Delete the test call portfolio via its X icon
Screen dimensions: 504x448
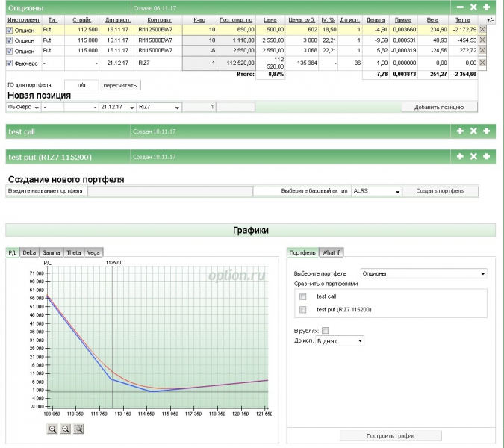[473, 131]
